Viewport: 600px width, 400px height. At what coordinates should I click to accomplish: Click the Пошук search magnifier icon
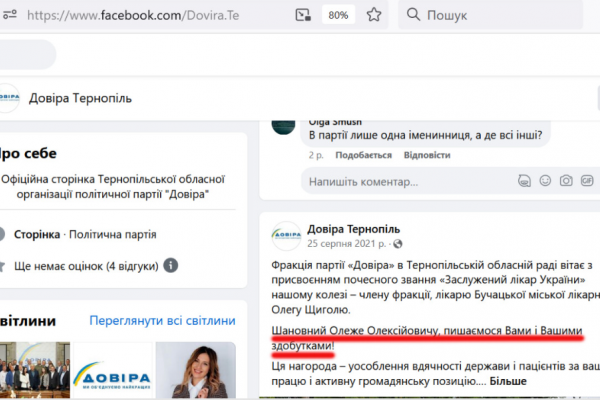[413, 15]
